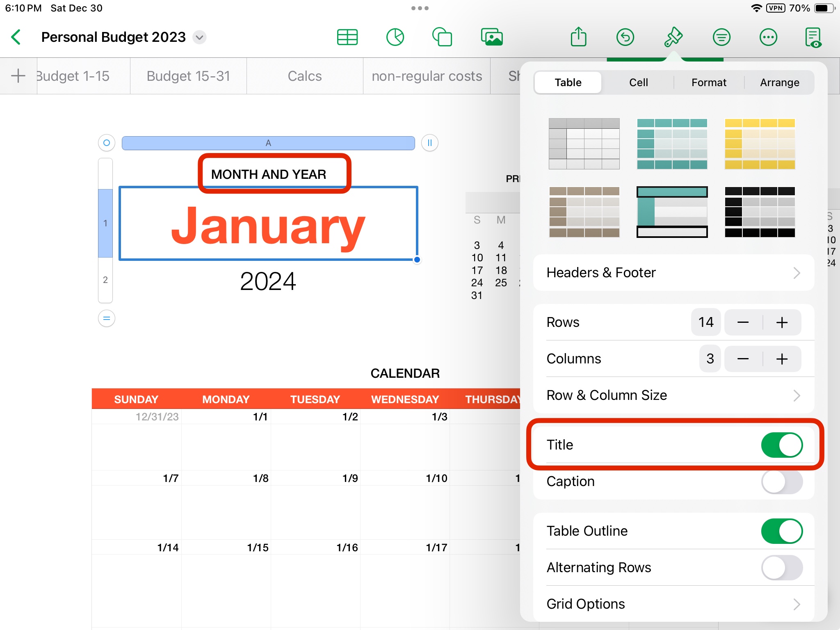This screenshot has height=630, width=840.
Task: Tap the insert table icon
Action: [x=347, y=37]
